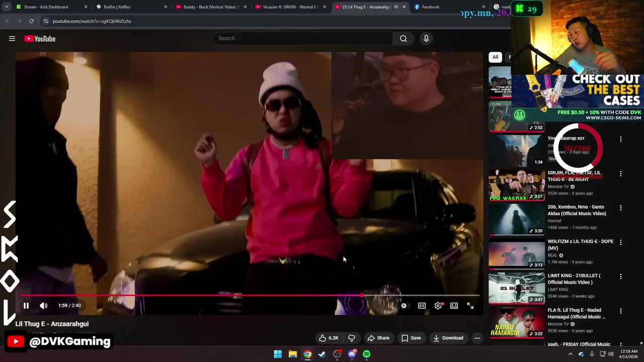Select the 'All' filter chip
Image resolution: width=644 pixels, height=362 pixels.
(495, 57)
